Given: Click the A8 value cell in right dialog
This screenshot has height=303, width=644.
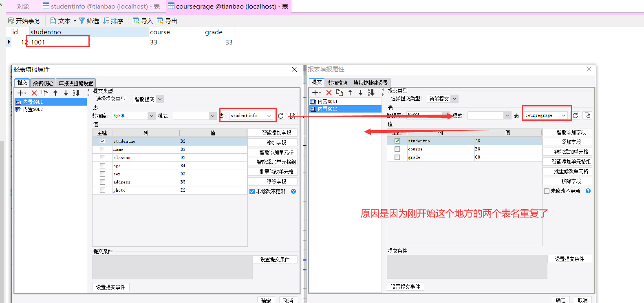Looking at the screenshot, I should [508, 141].
